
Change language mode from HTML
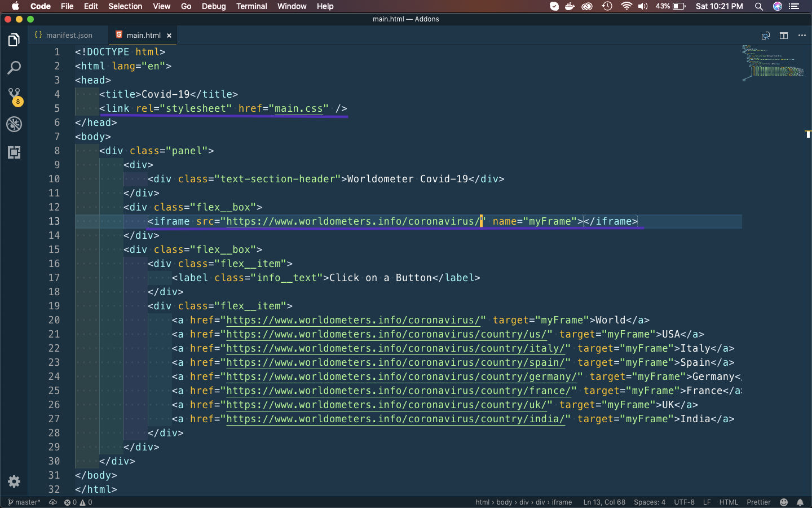tap(729, 502)
